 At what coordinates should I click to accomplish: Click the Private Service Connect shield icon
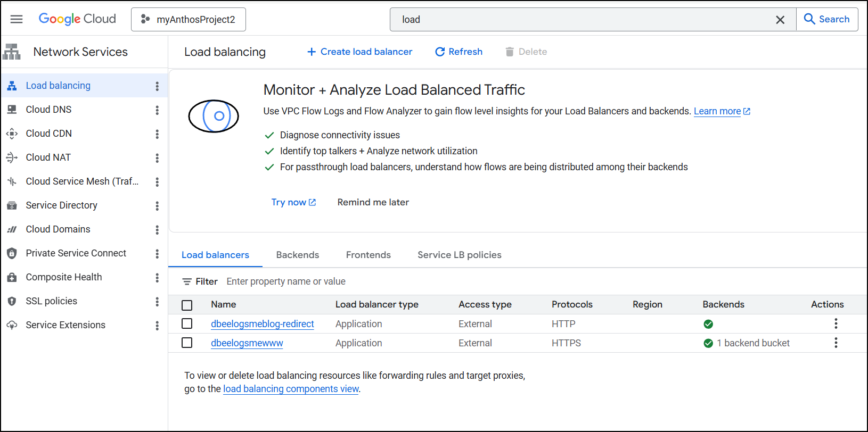click(x=12, y=253)
